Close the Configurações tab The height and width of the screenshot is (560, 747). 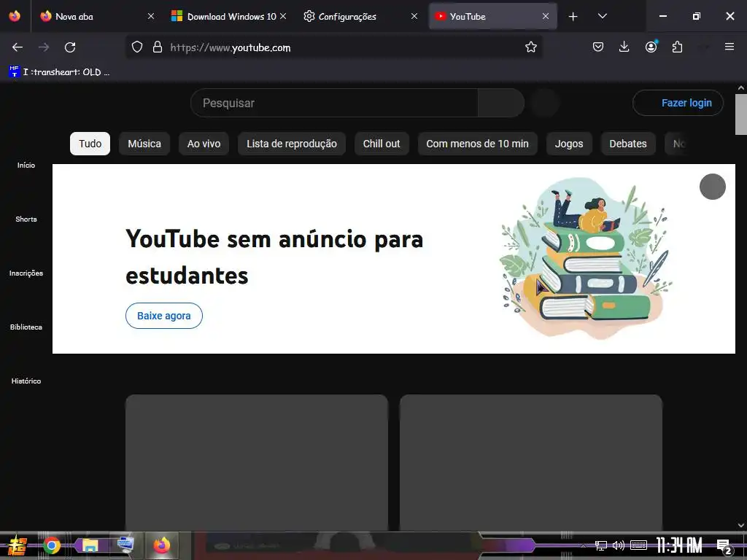pyautogui.click(x=414, y=16)
